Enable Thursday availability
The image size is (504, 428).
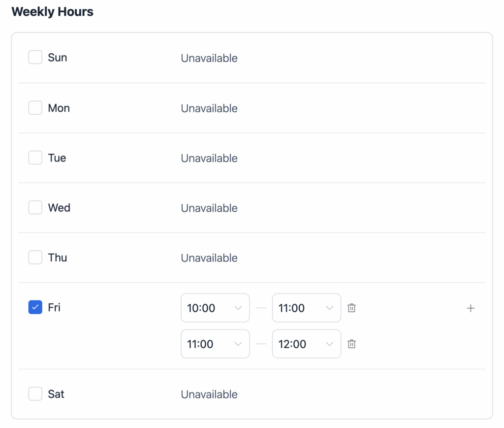[x=35, y=257]
